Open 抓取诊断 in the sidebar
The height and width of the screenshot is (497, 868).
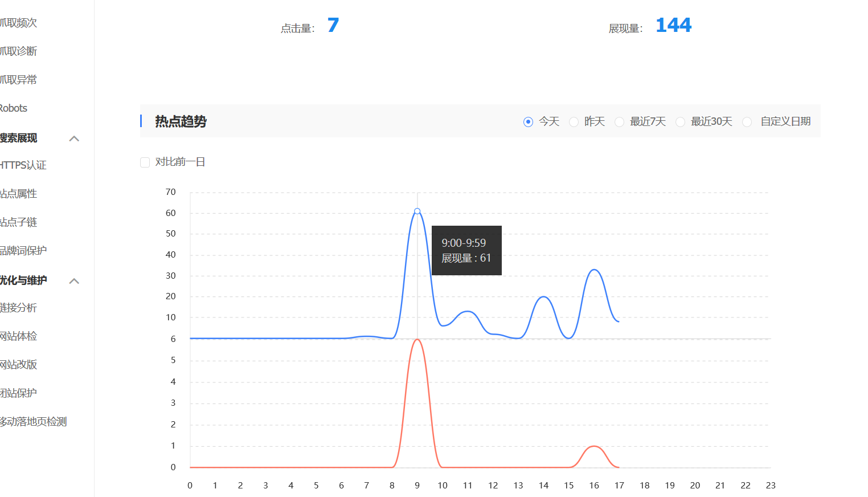tap(18, 51)
